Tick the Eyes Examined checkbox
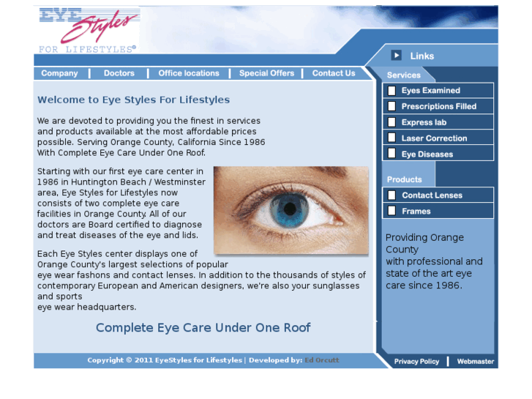 (x=392, y=91)
